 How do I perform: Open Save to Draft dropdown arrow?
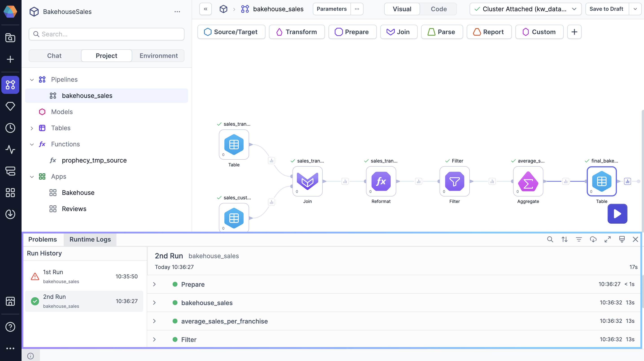point(635,9)
